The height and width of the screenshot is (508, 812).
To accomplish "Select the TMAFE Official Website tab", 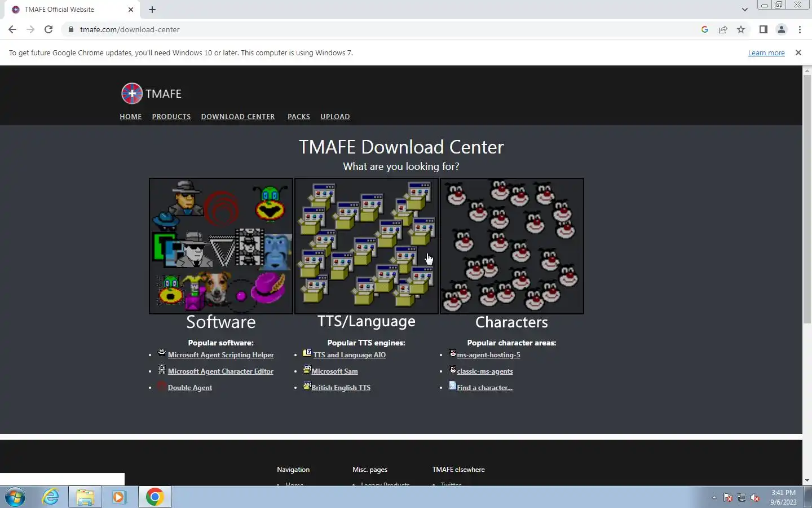I will click(71, 10).
